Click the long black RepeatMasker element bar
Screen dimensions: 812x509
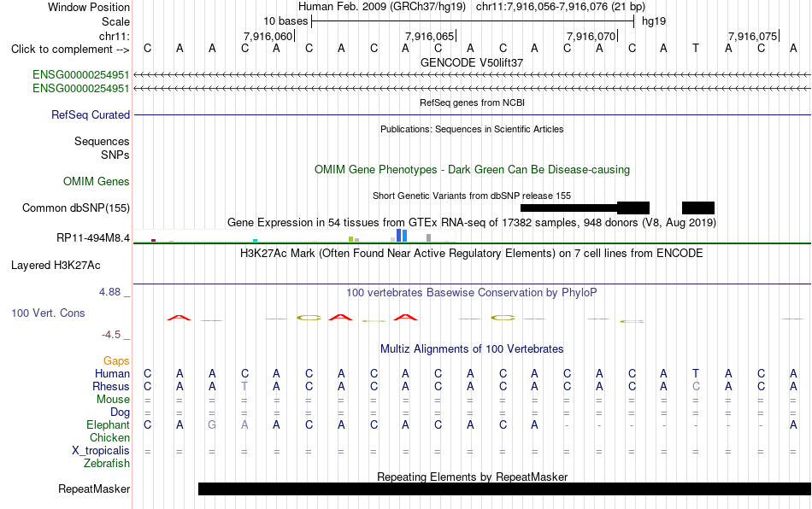coord(504,489)
